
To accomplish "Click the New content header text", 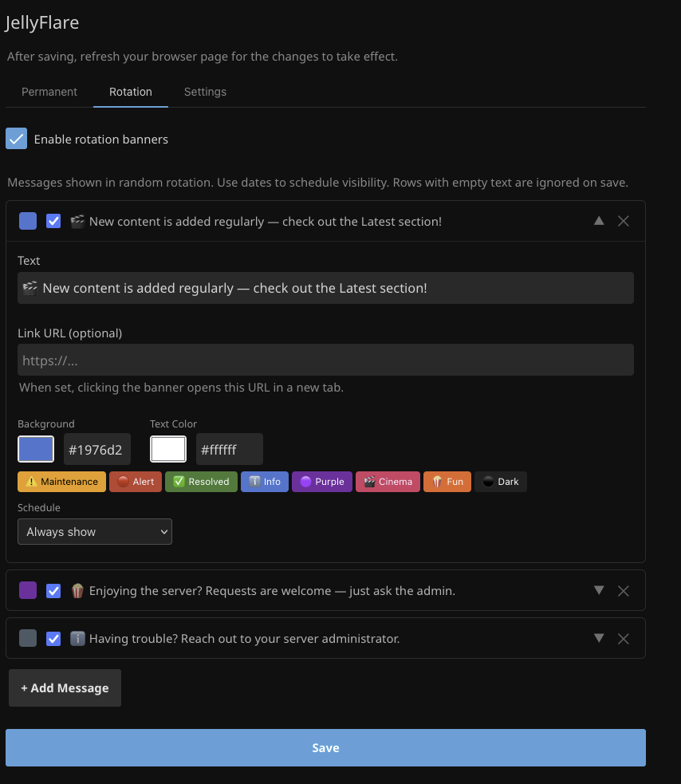I will pos(266,221).
